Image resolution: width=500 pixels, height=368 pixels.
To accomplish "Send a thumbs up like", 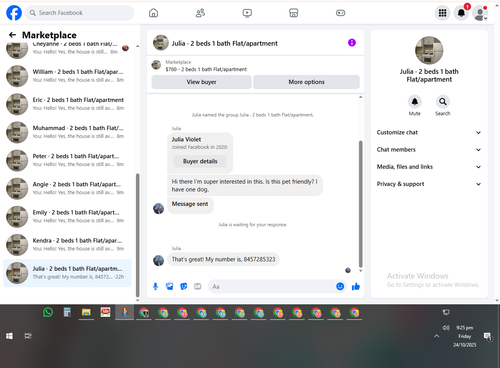I will [356, 286].
